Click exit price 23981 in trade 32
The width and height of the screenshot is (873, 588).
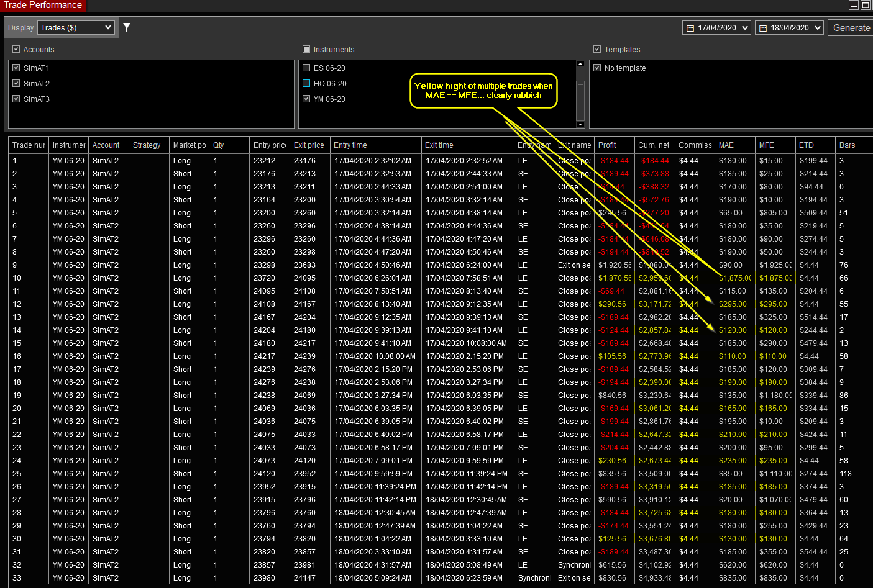pos(305,565)
